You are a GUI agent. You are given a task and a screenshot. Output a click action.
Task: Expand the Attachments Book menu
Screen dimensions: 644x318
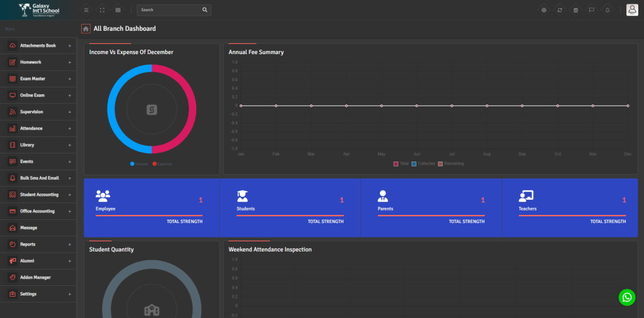click(38, 46)
